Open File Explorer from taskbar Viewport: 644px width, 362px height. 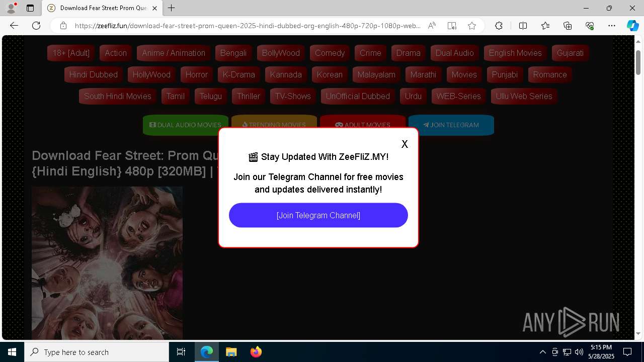point(231,352)
